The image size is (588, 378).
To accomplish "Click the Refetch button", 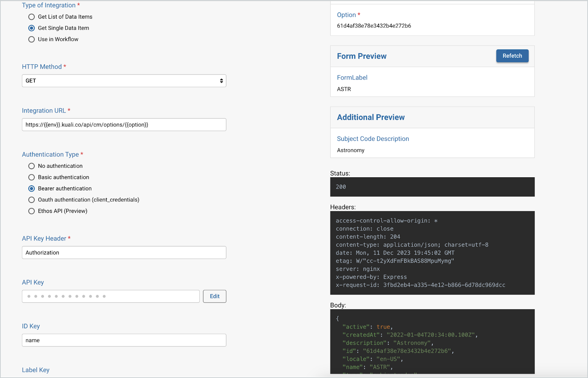I will [x=512, y=56].
